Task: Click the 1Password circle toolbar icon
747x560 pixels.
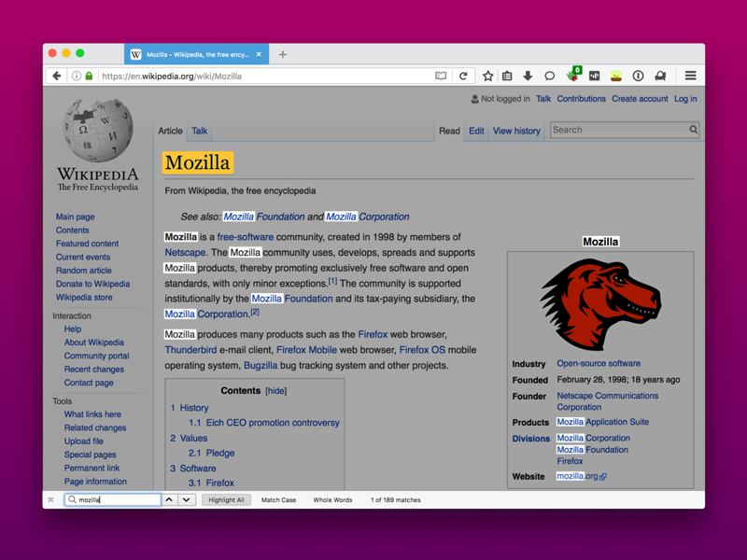Action: (x=638, y=76)
